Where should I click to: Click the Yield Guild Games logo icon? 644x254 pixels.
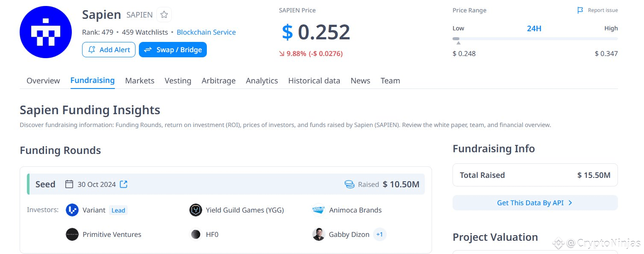point(196,210)
